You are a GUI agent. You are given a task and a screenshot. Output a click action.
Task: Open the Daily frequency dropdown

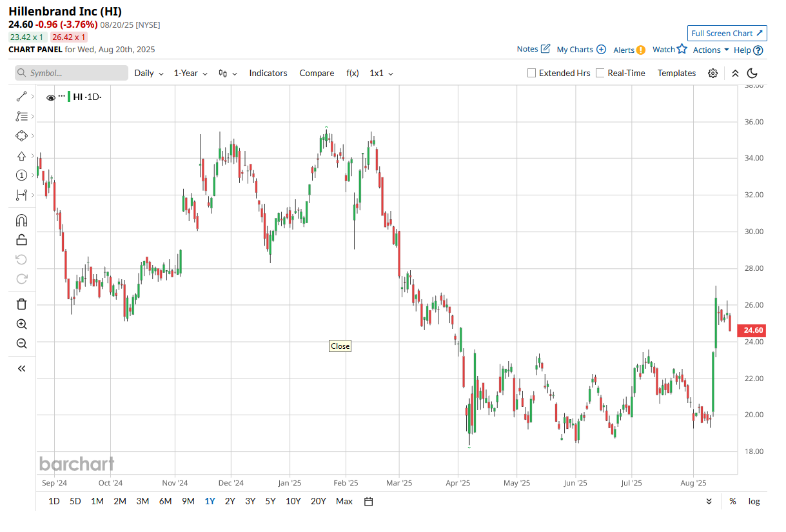pyautogui.click(x=149, y=74)
